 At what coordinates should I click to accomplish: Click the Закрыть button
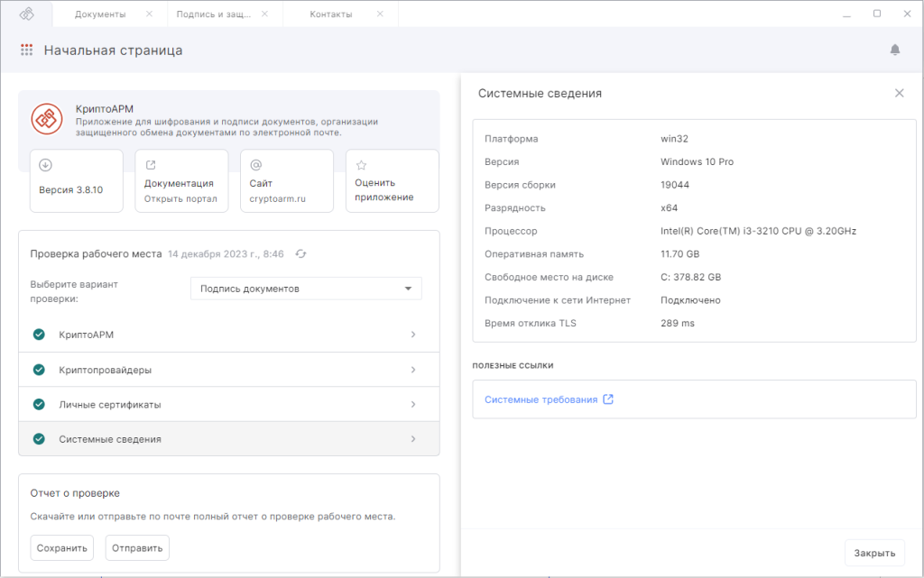pos(874,554)
